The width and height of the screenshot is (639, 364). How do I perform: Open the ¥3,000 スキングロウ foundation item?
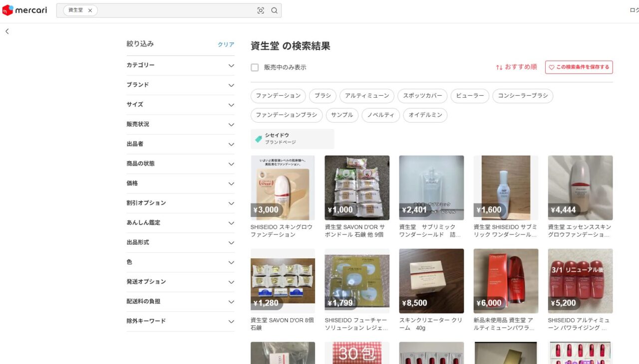click(x=283, y=188)
